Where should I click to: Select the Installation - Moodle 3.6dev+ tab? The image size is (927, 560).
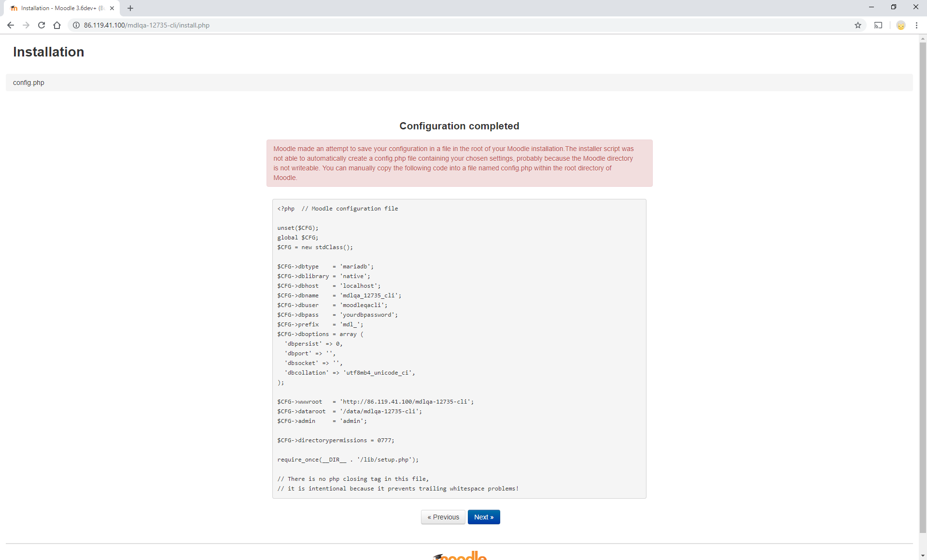62,8
